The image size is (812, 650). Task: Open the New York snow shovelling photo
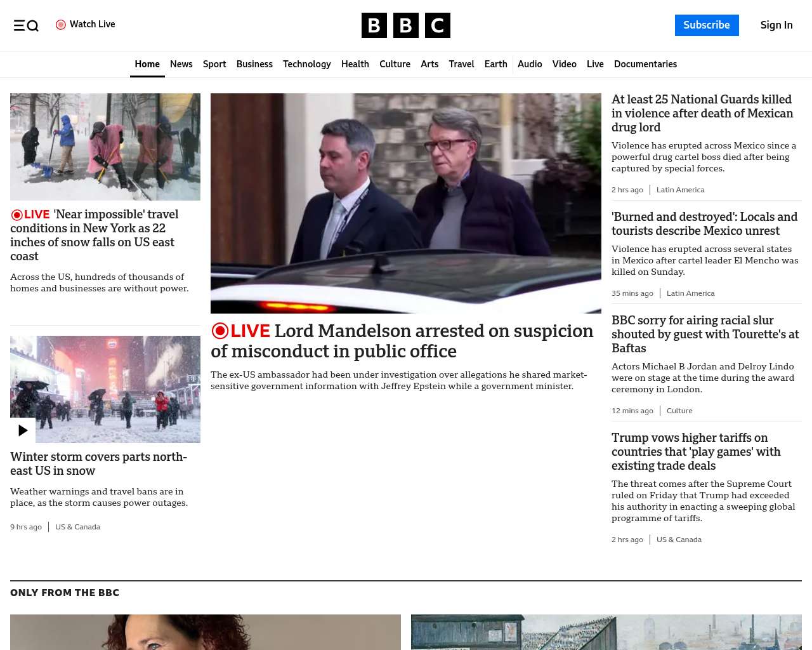pos(105,147)
